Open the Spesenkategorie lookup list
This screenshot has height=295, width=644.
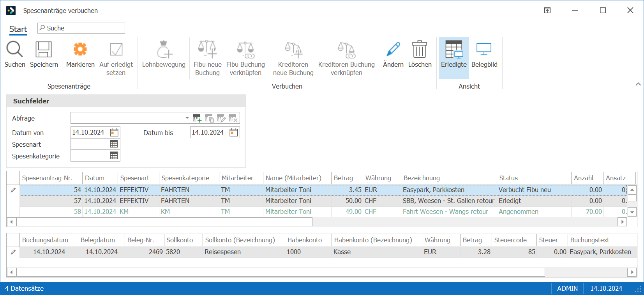pyautogui.click(x=114, y=156)
